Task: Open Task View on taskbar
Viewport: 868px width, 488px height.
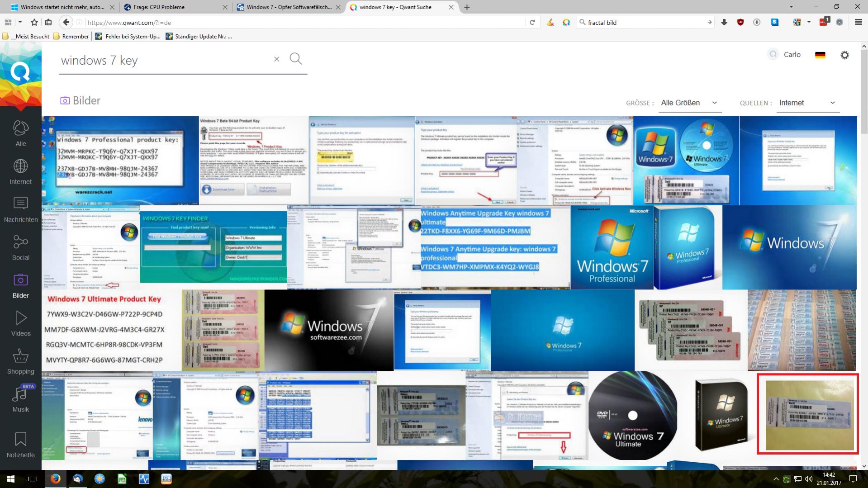Action: click(x=33, y=479)
